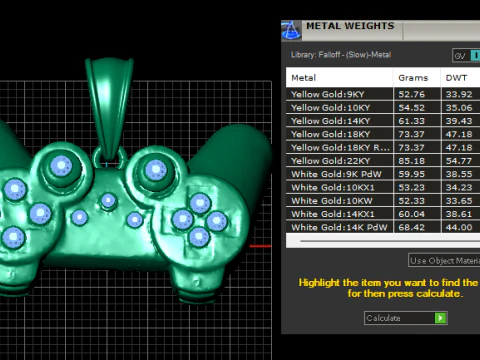The image size is (480, 360).
Task: Click the 54.77 DWT cell
Action: click(x=461, y=161)
